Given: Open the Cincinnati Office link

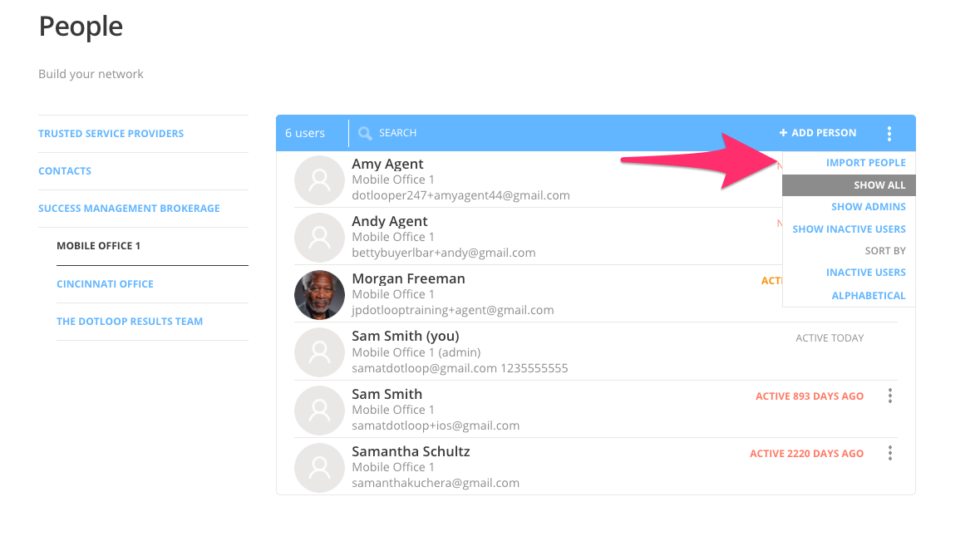Looking at the screenshot, I should (106, 283).
